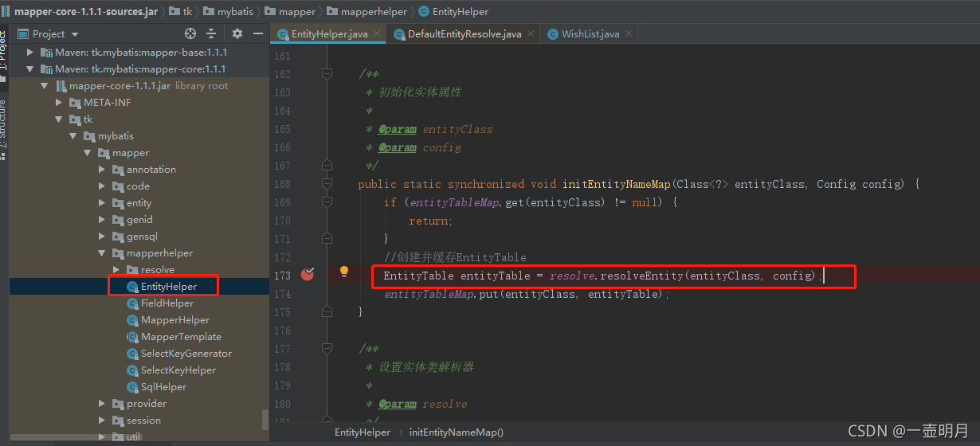
Task: Click initEntityNameMap() in bottom breadcrumb
Action: [457, 432]
